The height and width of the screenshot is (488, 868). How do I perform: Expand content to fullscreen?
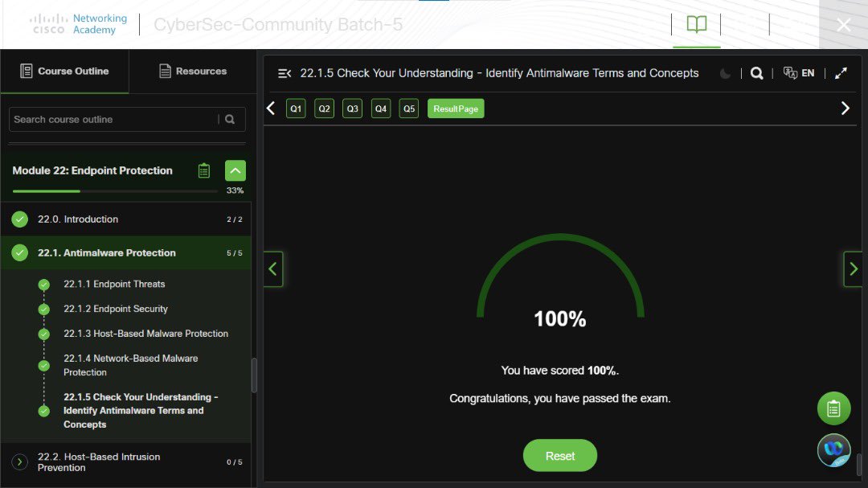(x=841, y=73)
